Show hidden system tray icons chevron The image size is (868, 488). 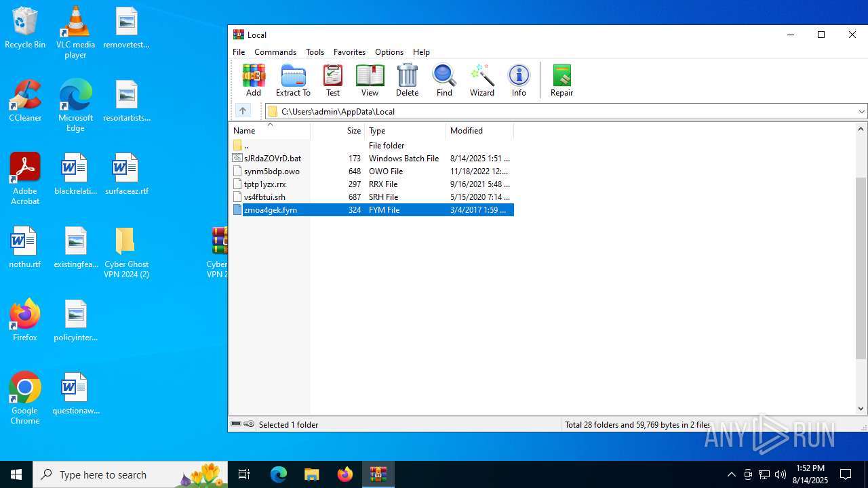731,474
